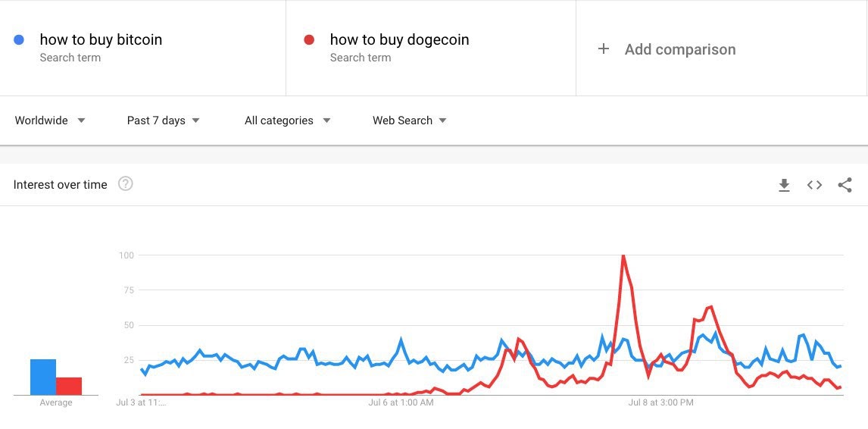
Task: Click the red dogecoin peak at 100
Action: click(x=623, y=256)
